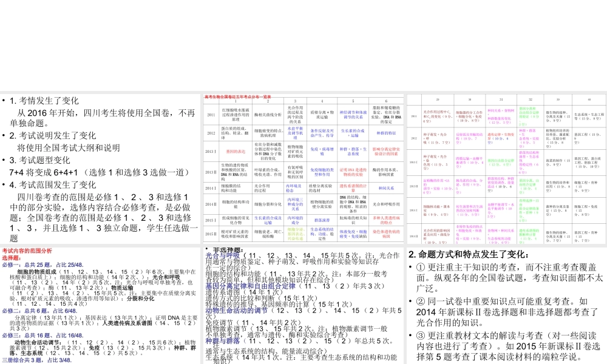Screen dimensions: 607x364
Task: Click the red heading '考试内容的范围分析'
Action: tap(27, 251)
